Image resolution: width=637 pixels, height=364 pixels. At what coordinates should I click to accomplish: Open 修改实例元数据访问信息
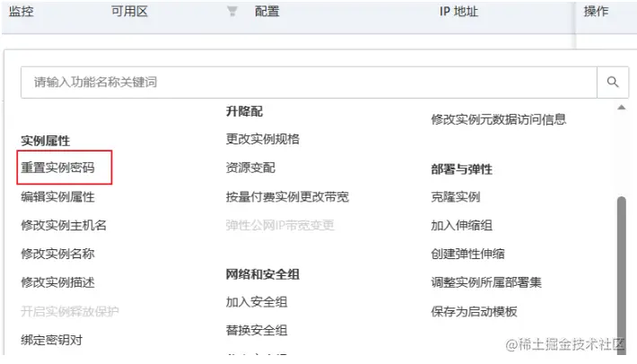[x=499, y=119]
